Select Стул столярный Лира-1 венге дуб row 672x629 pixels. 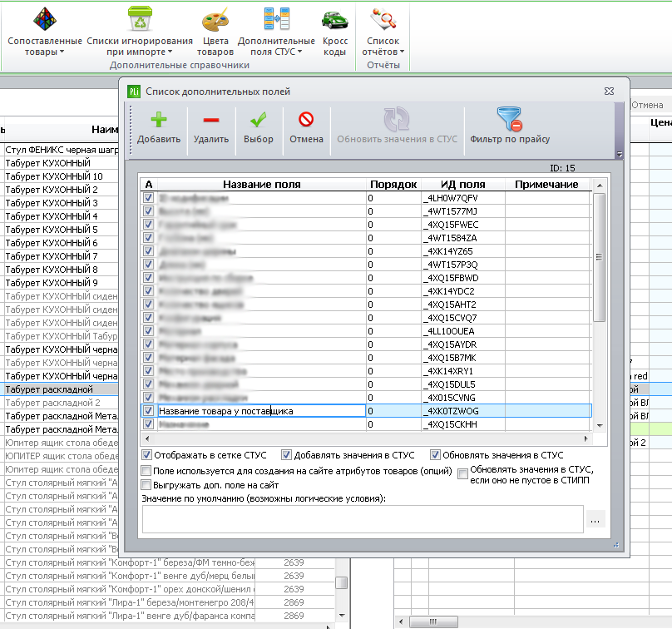(130, 616)
